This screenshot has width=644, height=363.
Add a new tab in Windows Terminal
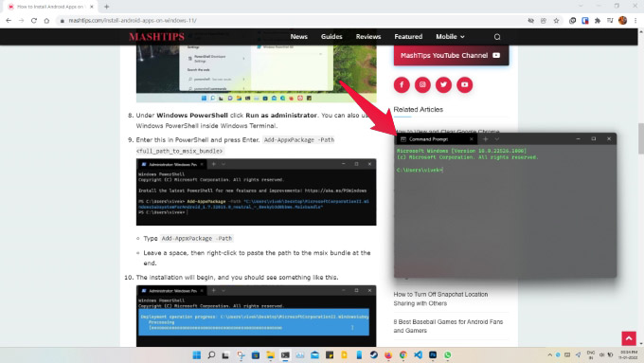[x=486, y=139]
